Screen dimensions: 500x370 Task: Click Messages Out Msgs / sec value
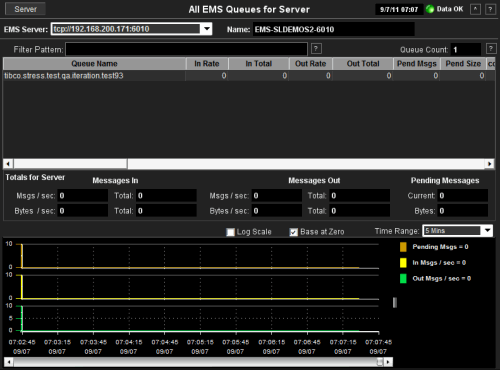tap(277, 196)
